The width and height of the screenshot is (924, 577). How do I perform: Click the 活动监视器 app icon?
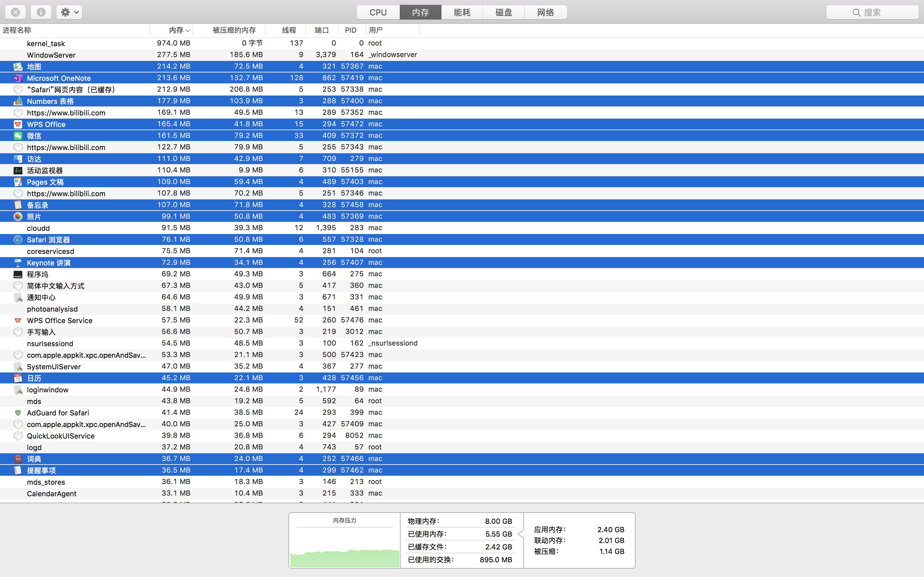(x=18, y=171)
